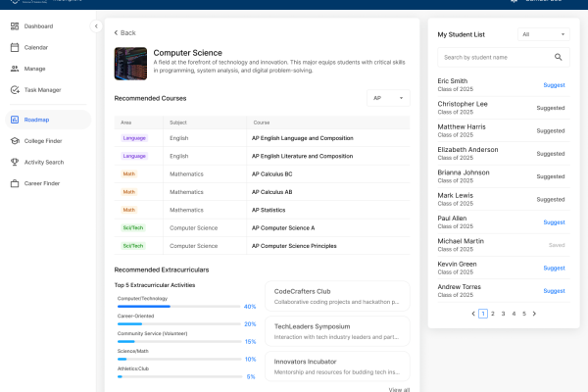Open Elizabeth Anderson student entry
The width and height of the screenshot is (588, 392).
[504, 154]
